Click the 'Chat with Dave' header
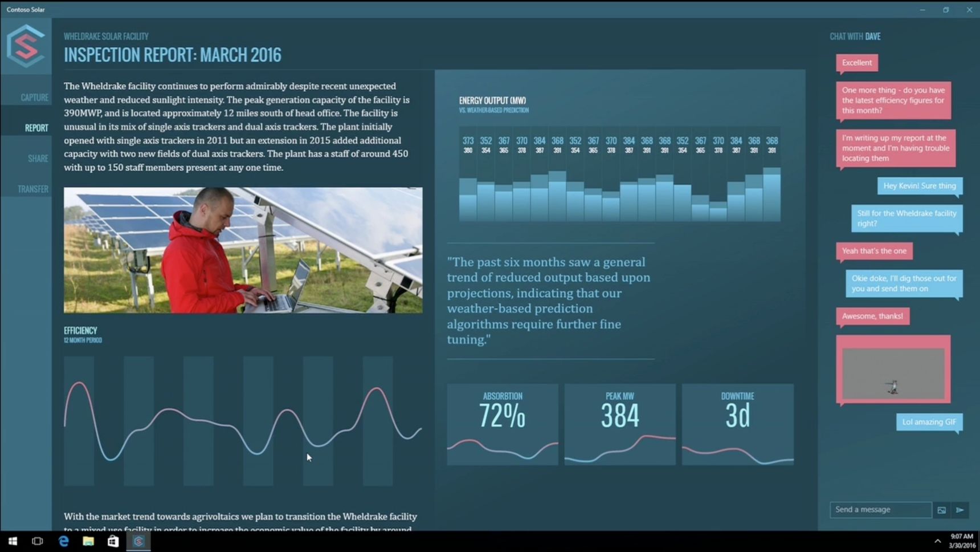The height and width of the screenshot is (552, 980). pyautogui.click(x=855, y=36)
